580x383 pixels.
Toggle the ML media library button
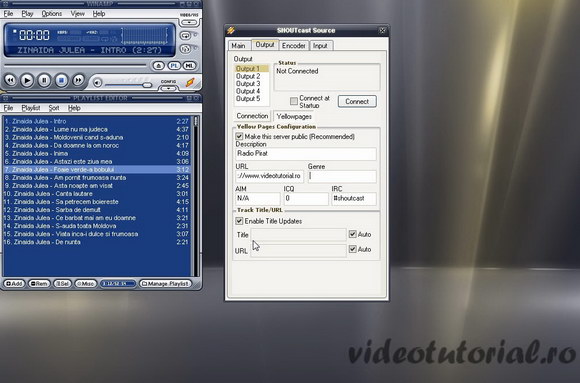point(189,66)
